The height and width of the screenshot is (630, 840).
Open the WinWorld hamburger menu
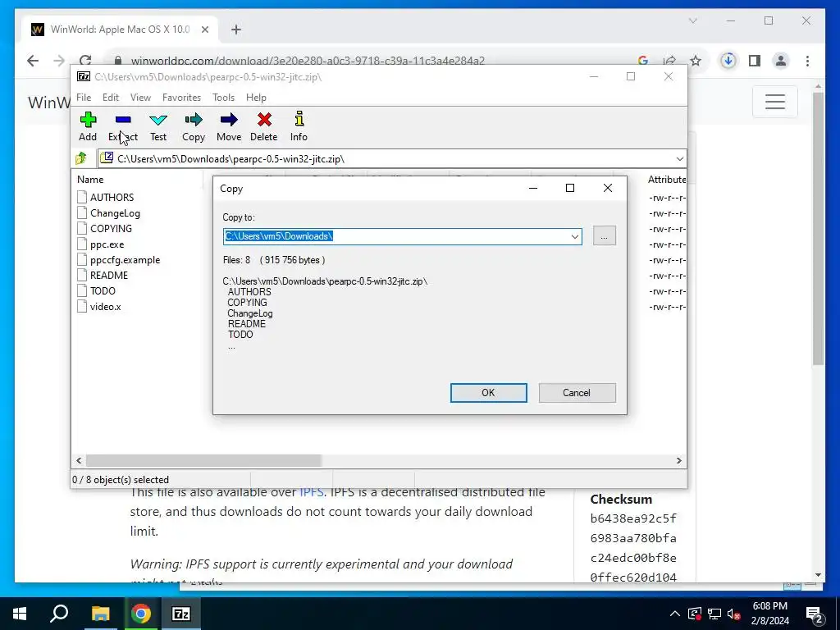pyautogui.click(x=774, y=101)
